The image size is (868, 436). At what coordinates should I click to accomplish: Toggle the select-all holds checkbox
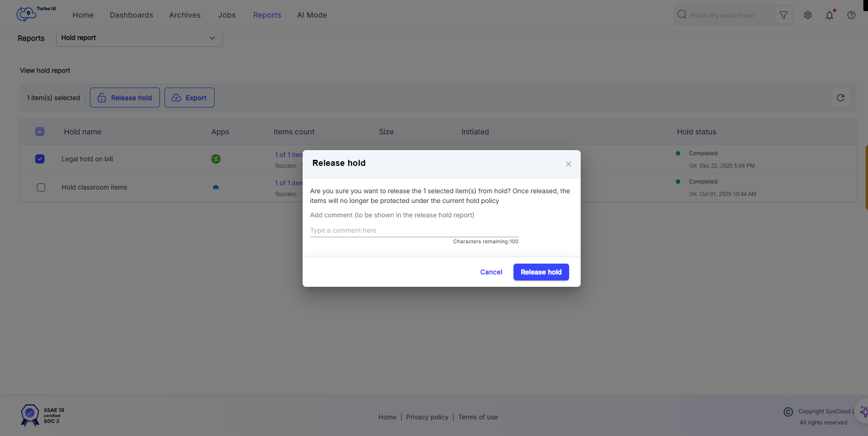[40, 132]
